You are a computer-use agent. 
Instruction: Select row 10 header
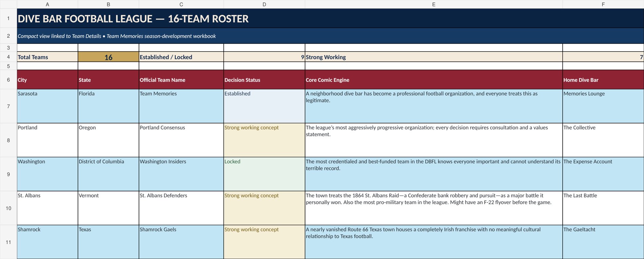pos(8,208)
